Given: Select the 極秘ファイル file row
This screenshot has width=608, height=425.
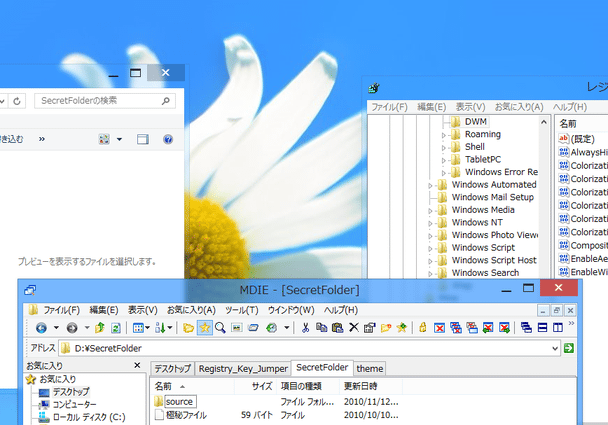Looking at the screenshot, I should (186, 415).
